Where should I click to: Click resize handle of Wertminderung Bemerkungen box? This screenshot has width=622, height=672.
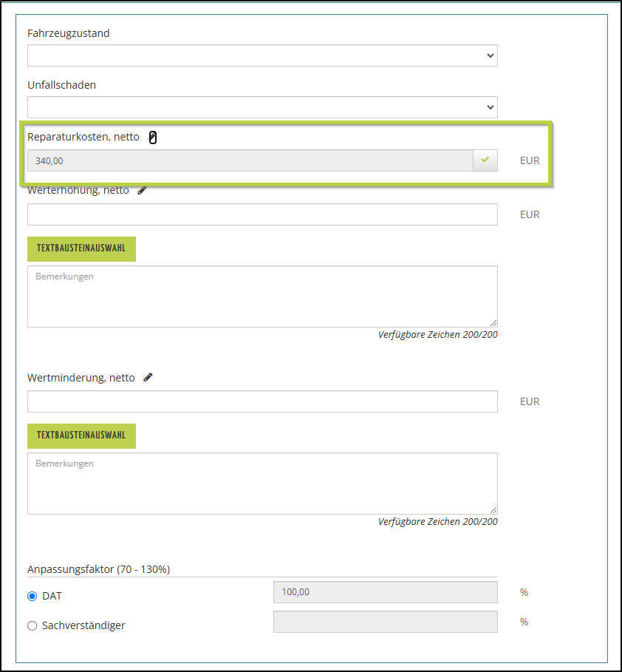click(493, 510)
